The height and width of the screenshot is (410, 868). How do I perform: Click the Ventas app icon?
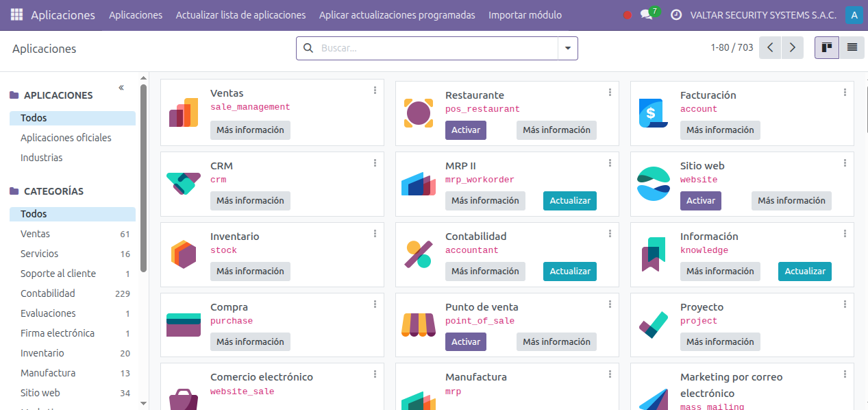[184, 112]
